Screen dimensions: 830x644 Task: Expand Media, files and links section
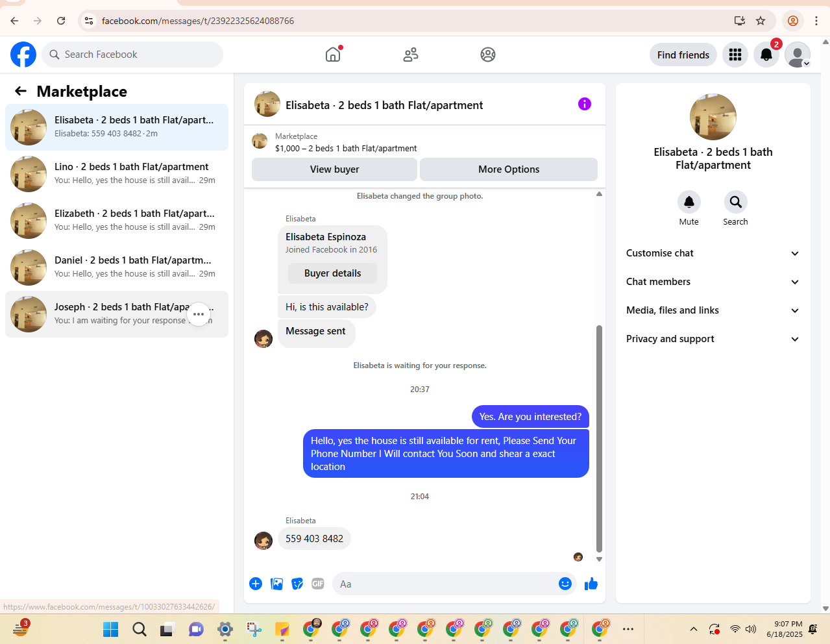pyautogui.click(x=713, y=310)
